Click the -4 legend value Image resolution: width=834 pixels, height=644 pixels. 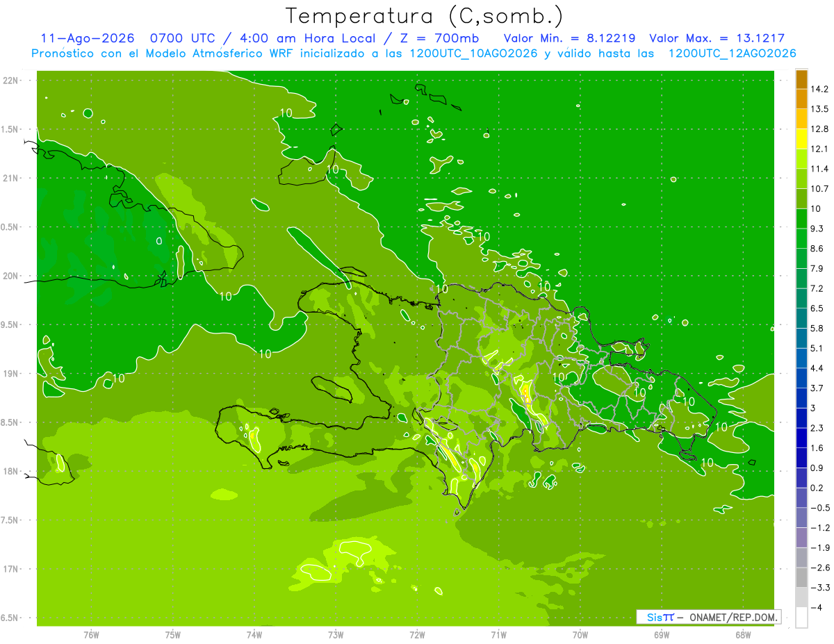coord(816,607)
